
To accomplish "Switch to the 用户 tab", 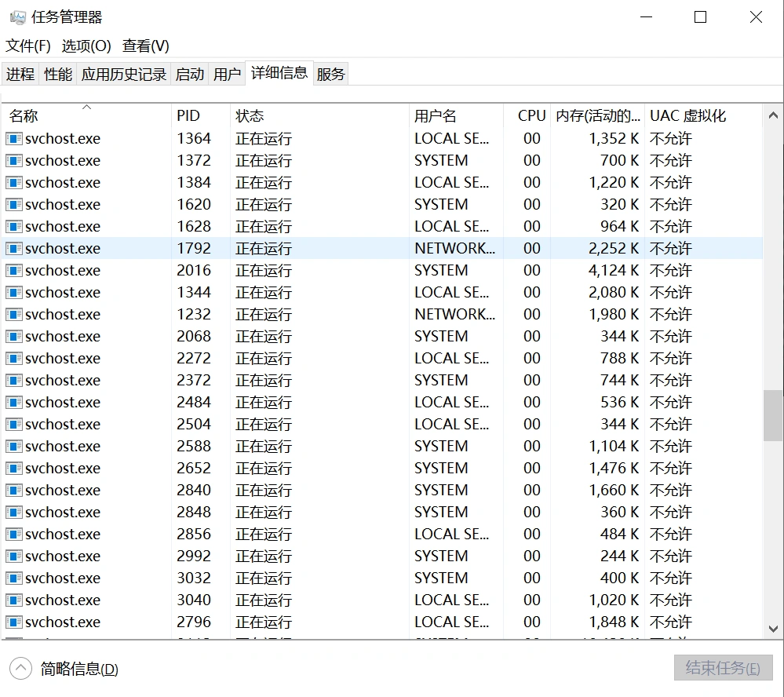I will [x=227, y=74].
